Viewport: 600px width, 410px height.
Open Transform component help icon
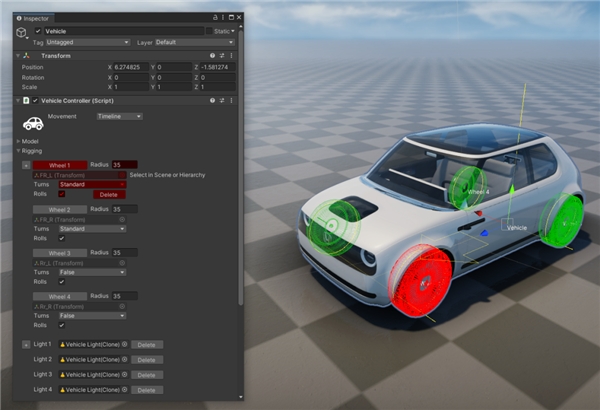point(212,56)
